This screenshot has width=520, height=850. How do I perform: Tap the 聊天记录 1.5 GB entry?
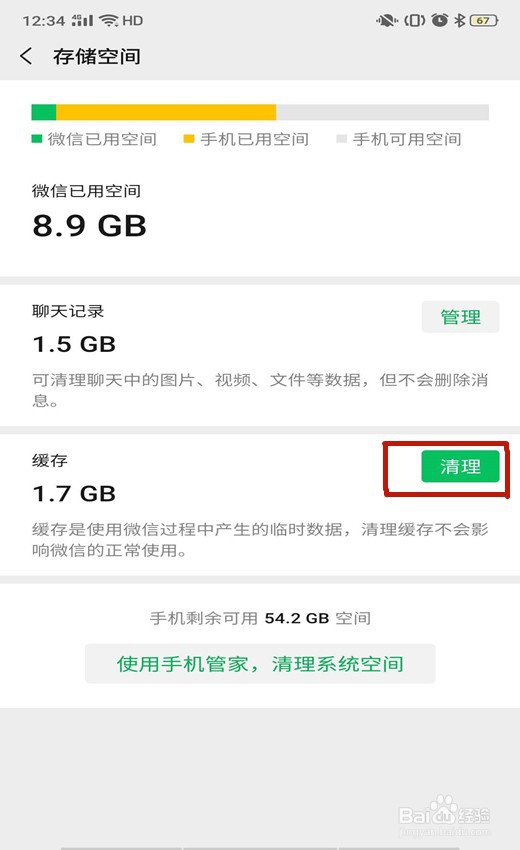tap(260, 355)
